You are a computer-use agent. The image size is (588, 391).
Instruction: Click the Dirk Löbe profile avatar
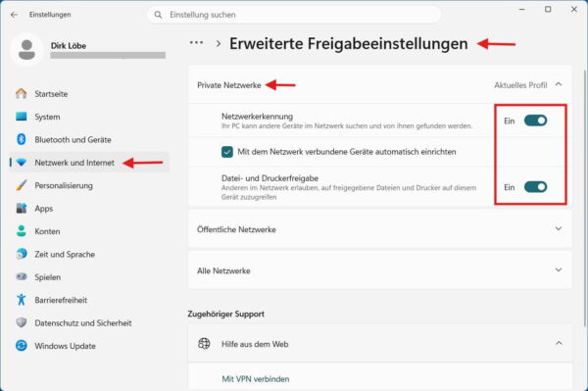pos(26,50)
